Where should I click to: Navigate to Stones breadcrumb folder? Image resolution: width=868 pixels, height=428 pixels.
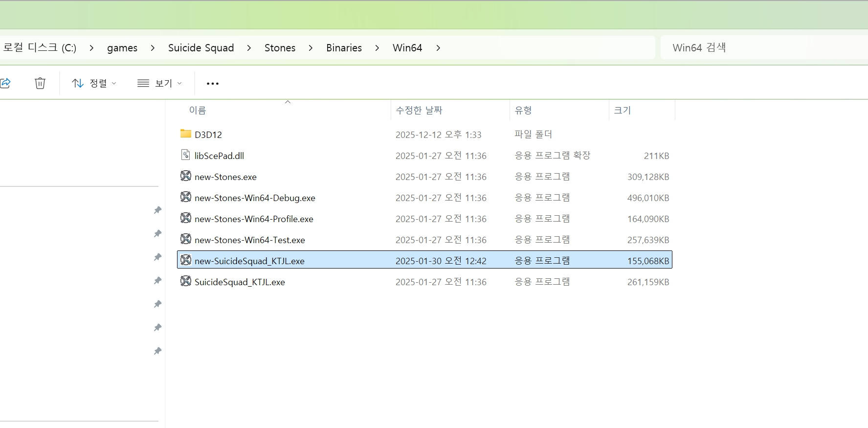(280, 48)
